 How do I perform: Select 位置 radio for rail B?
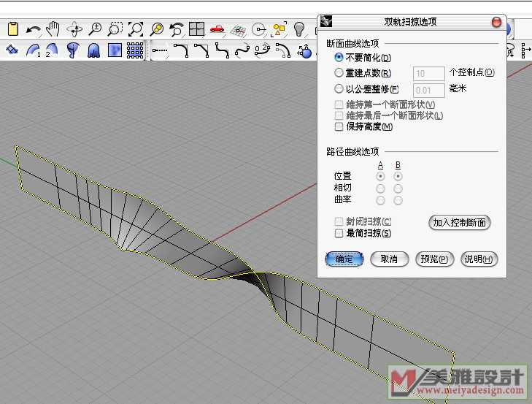point(398,176)
